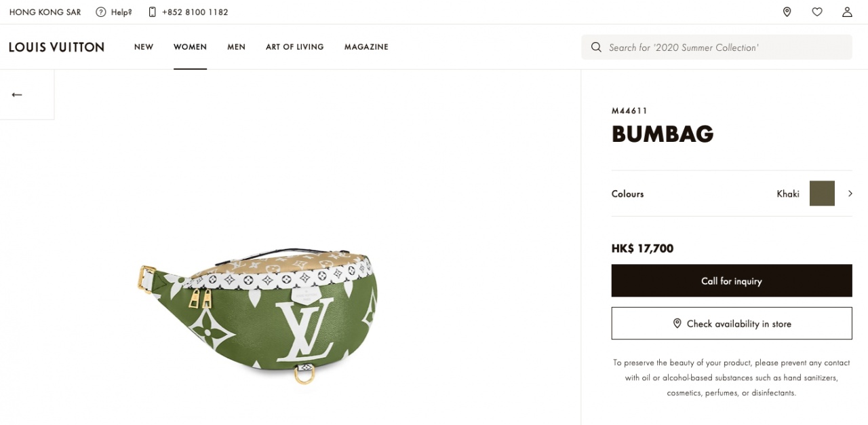Click the phone icon beside +852 number
The image size is (868, 425).
click(x=152, y=12)
